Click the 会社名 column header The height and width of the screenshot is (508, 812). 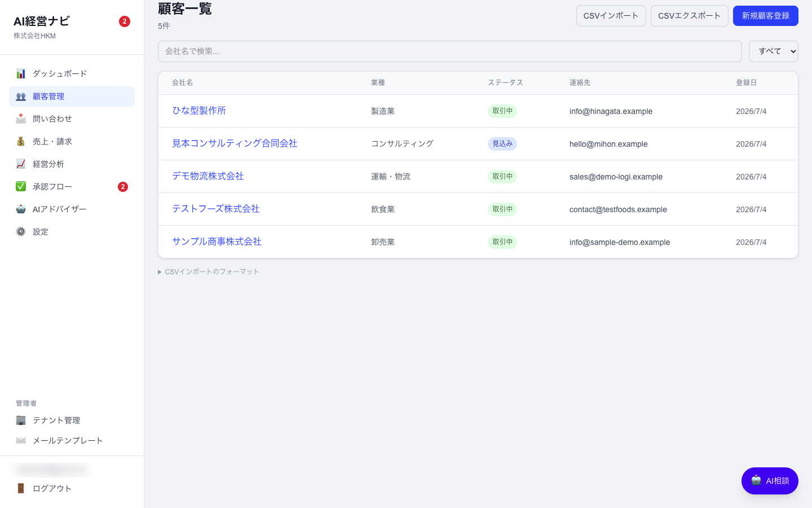183,83
